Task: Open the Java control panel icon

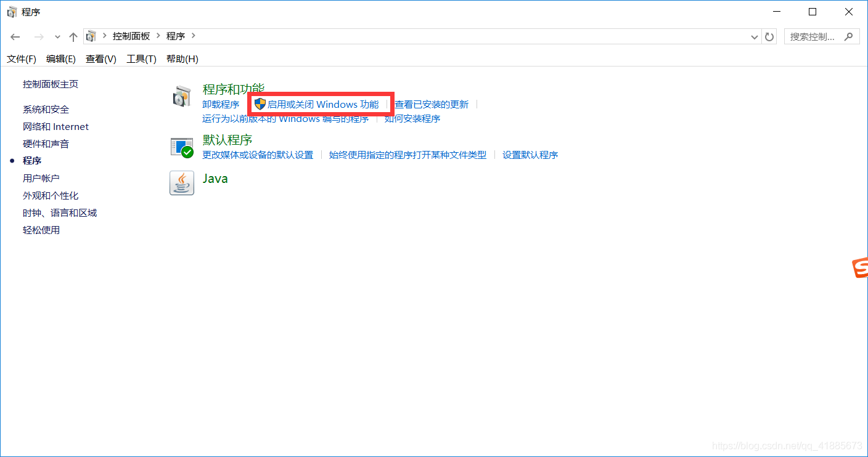Action: pyautogui.click(x=182, y=183)
